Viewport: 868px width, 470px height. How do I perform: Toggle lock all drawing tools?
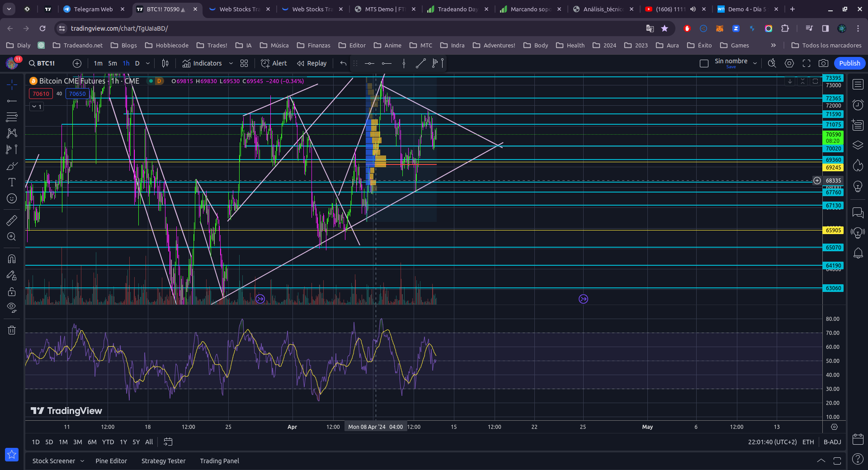[12, 292]
